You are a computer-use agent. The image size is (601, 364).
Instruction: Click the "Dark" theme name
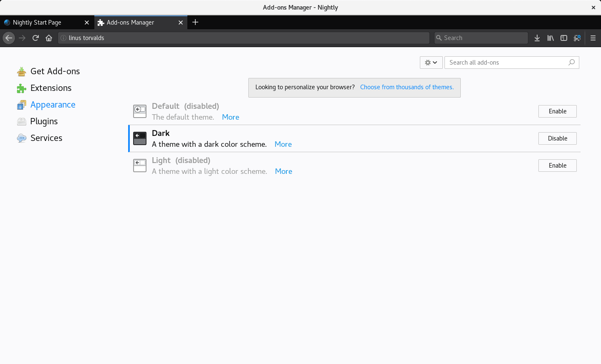[x=161, y=133]
